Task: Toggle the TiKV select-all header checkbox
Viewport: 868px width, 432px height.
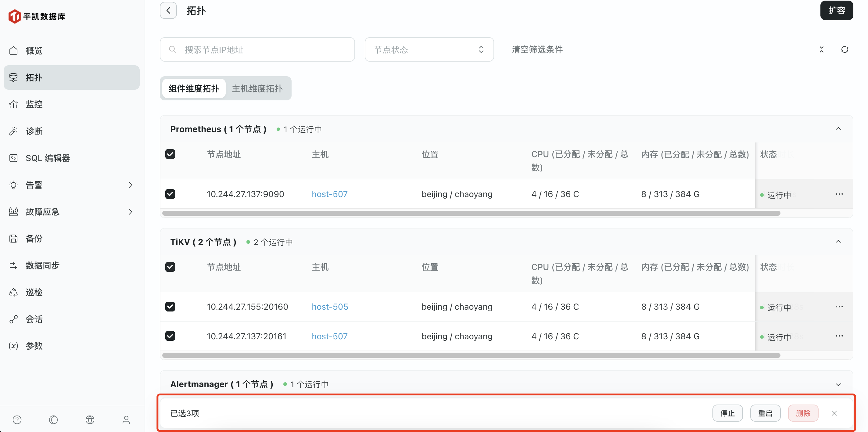Action: [x=170, y=267]
